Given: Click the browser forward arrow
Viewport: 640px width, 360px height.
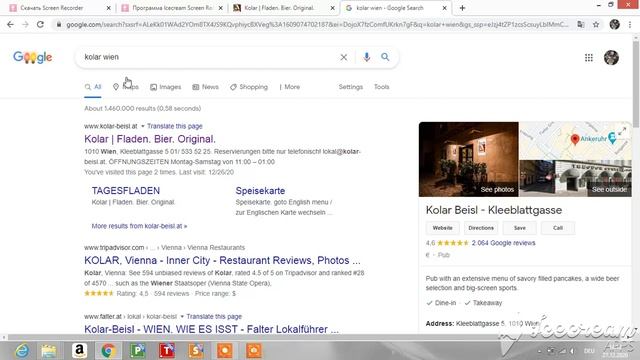Looking at the screenshot, I should coord(25,24).
